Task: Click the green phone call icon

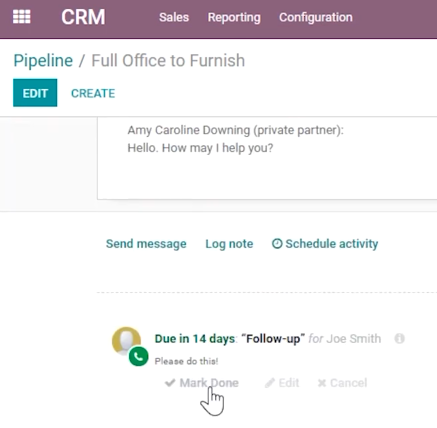Action: pos(138,356)
